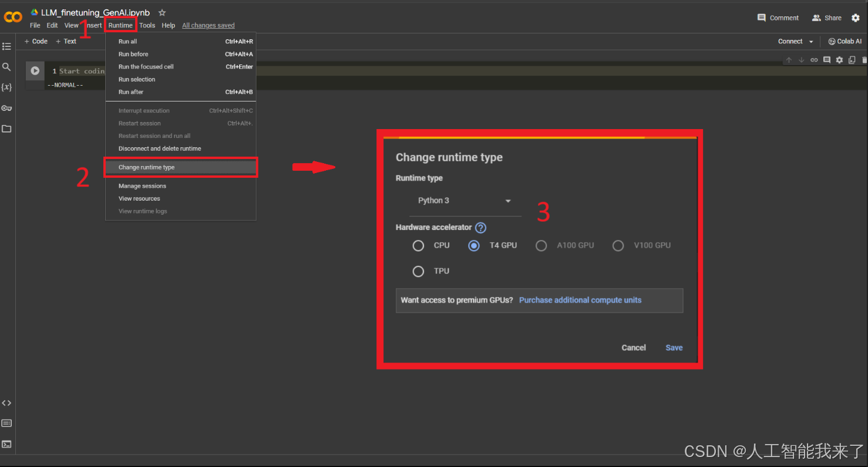Open the secrets key panel
The width and height of the screenshot is (868, 467).
click(6, 108)
